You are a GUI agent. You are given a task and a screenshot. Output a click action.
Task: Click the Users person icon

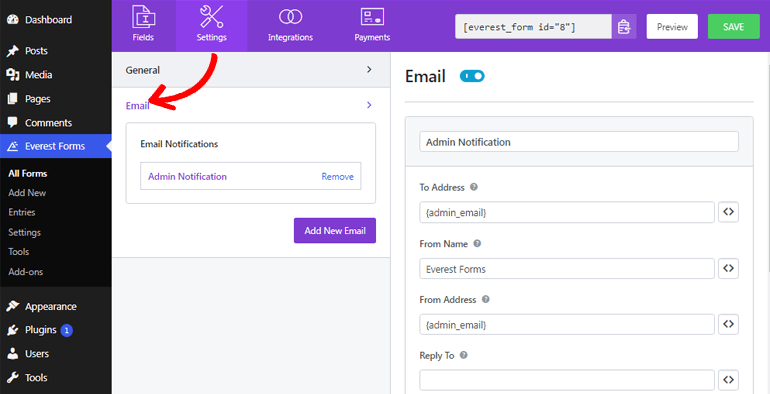(13, 354)
